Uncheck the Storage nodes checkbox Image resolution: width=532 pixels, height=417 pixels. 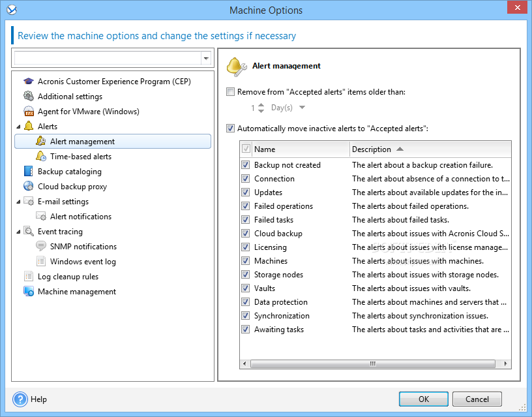pyautogui.click(x=245, y=274)
